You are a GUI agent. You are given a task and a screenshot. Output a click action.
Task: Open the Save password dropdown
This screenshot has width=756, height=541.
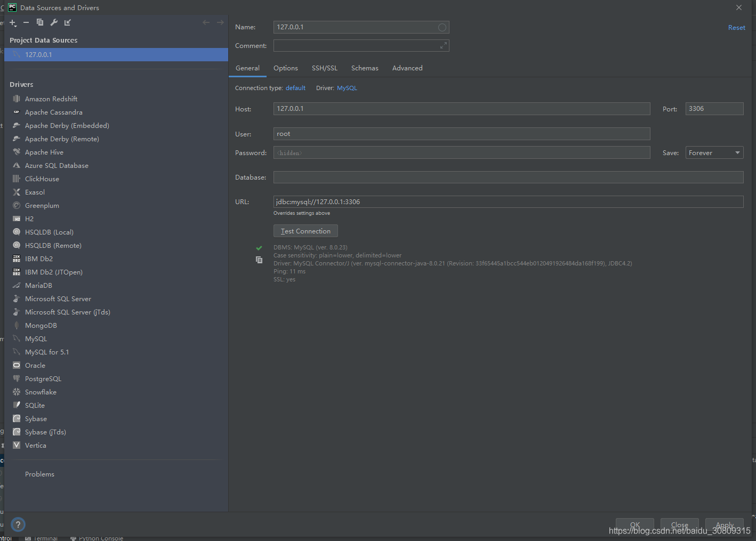pyautogui.click(x=714, y=153)
